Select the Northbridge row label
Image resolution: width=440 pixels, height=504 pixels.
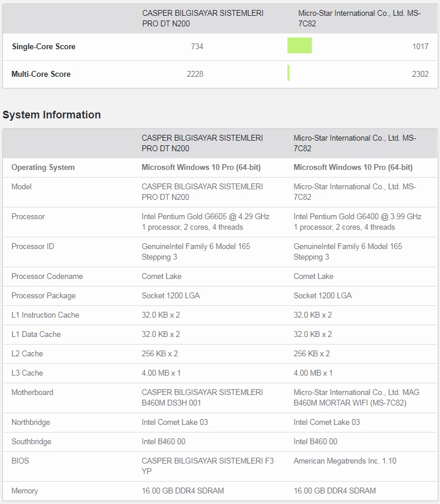coord(31,423)
